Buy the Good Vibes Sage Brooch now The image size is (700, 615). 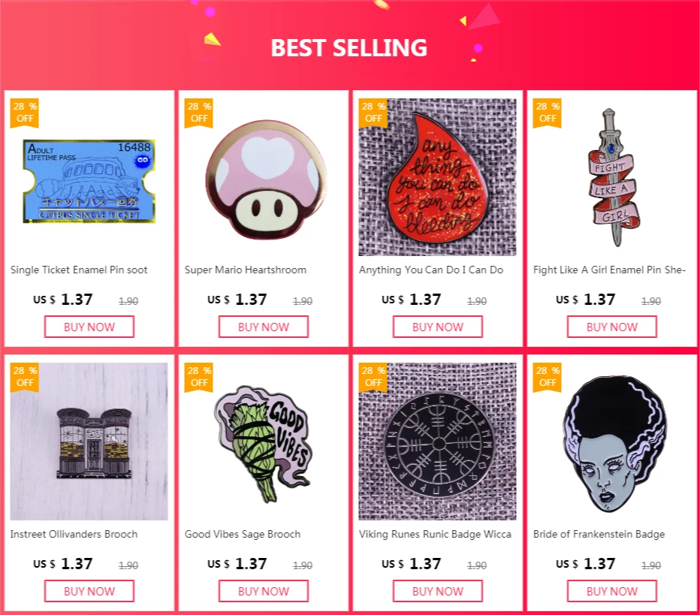(264, 591)
